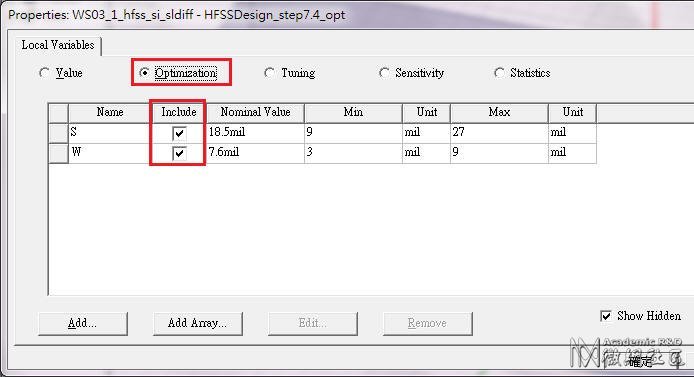The image size is (694, 377).
Task: Click the name cell S
Action: (110, 133)
